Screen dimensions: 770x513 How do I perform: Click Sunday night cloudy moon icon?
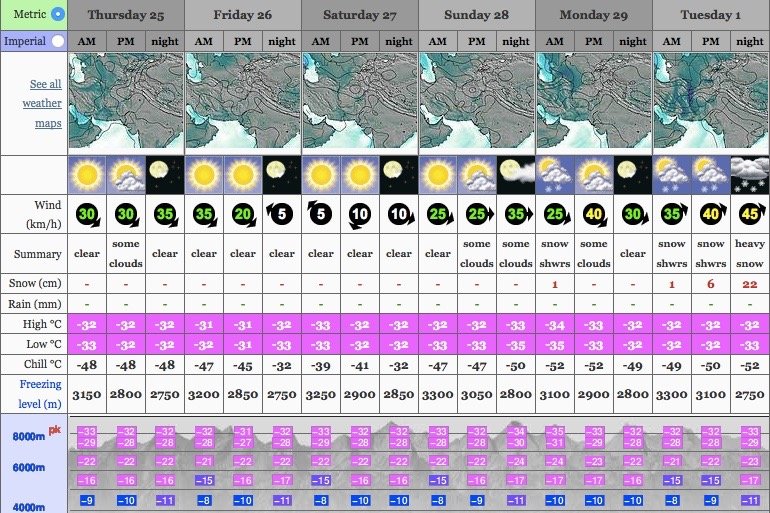coord(516,174)
